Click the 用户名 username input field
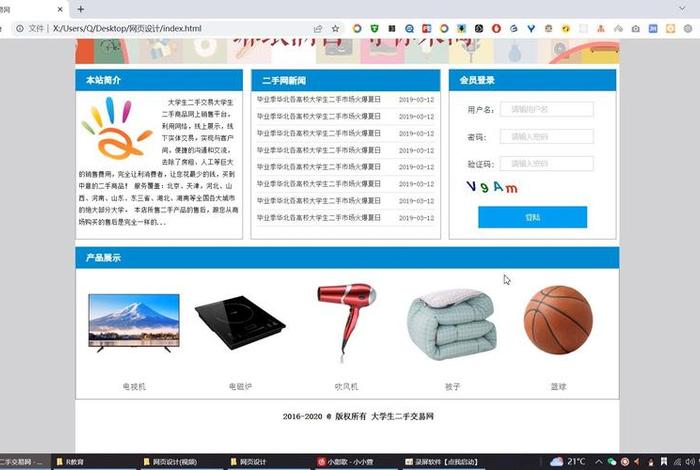 [x=546, y=109]
